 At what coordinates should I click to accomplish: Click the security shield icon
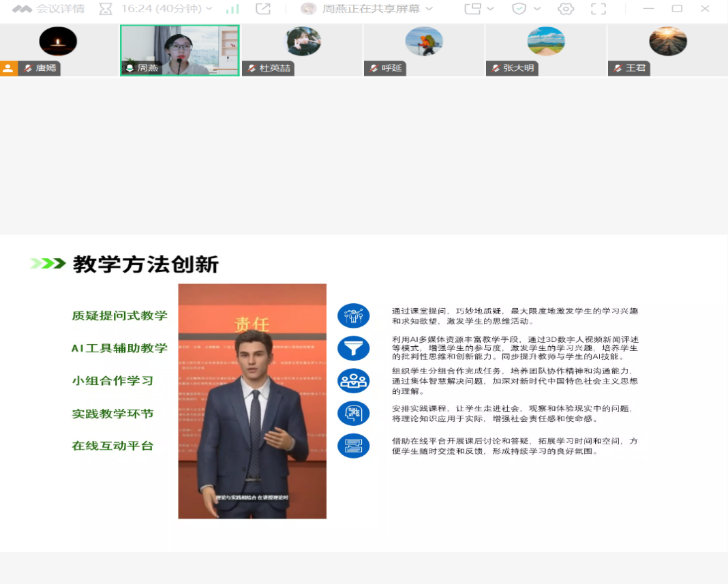coord(519,9)
